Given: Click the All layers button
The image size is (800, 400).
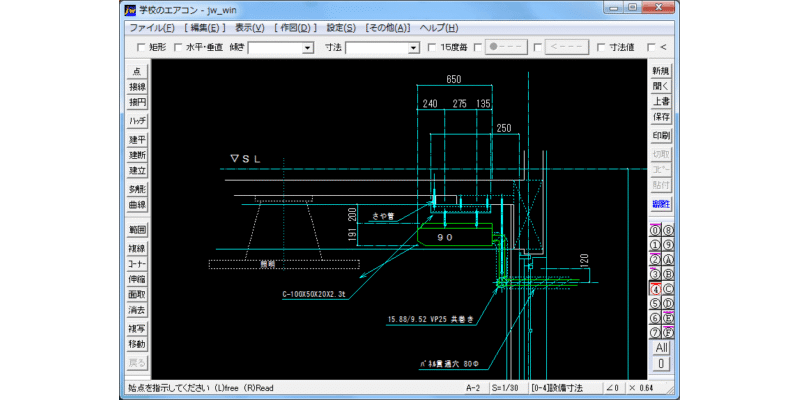Looking at the screenshot, I should [x=661, y=348].
